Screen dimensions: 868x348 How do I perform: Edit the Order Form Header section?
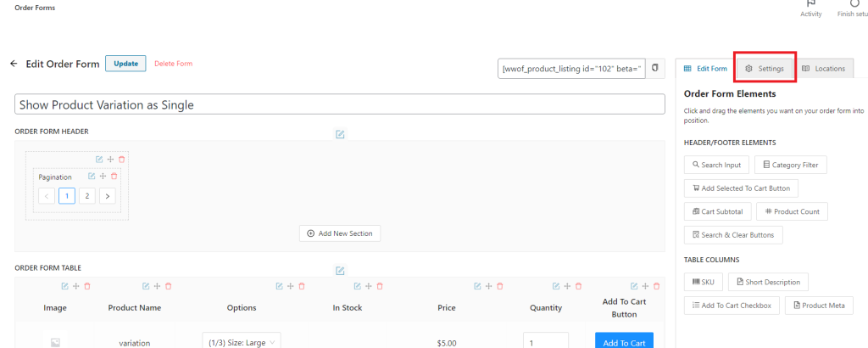(x=340, y=134)
